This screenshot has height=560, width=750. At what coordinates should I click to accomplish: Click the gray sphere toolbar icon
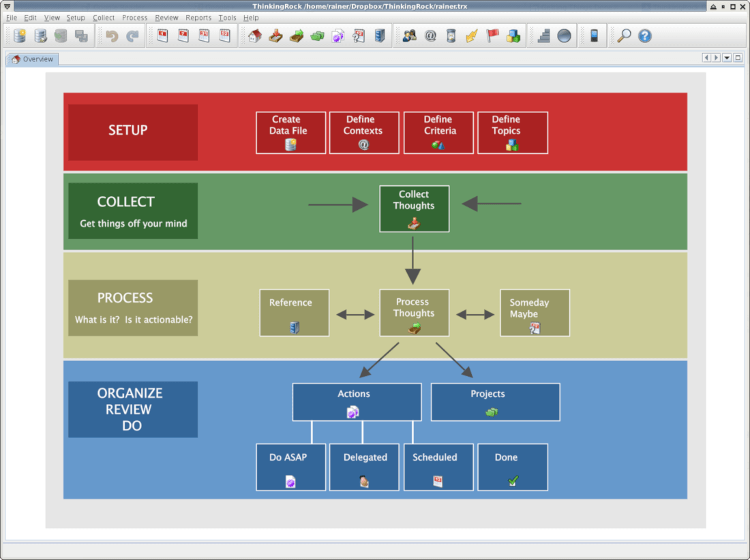point(565,36)
